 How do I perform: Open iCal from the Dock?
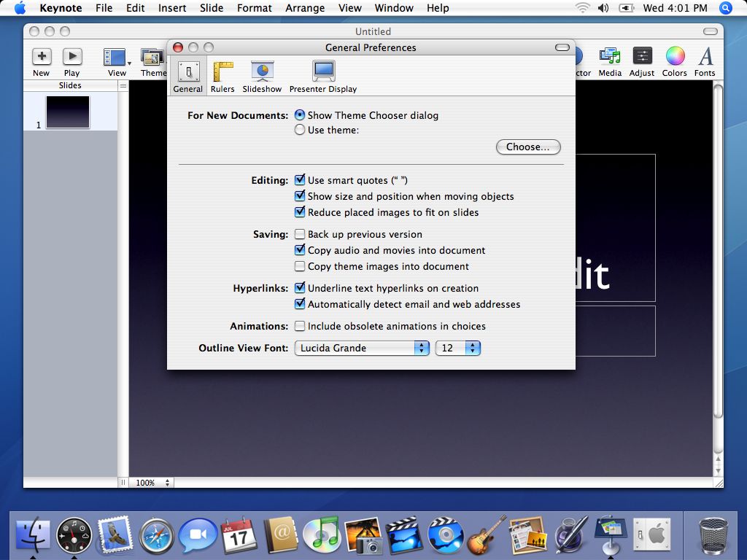(x=239, y=535)
